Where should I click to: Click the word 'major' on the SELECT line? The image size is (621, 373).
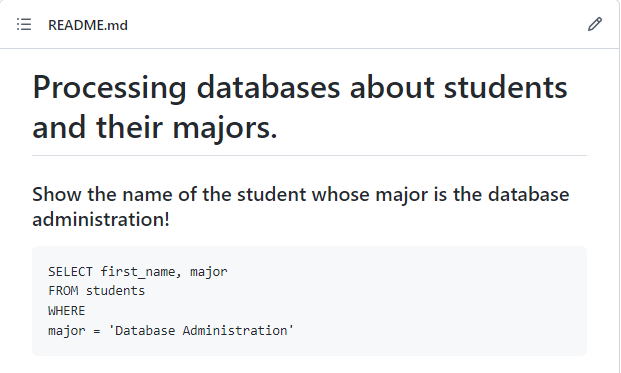(209, 272)
